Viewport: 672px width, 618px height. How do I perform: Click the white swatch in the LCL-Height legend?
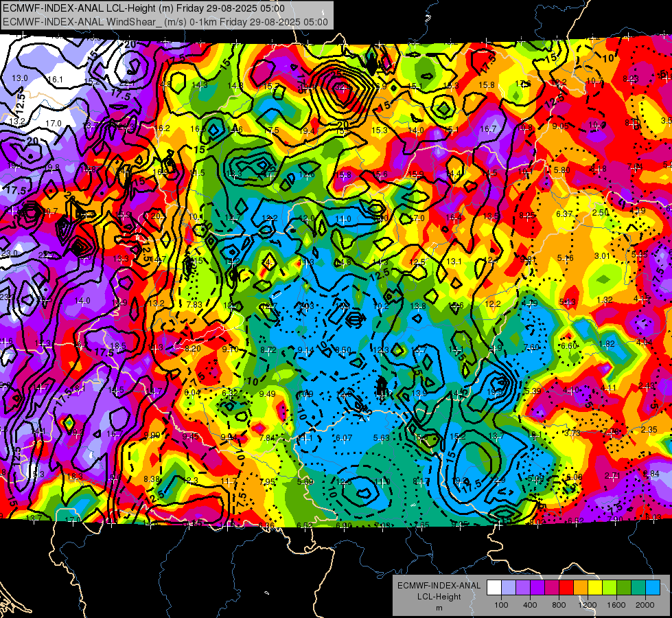point(494,588)
